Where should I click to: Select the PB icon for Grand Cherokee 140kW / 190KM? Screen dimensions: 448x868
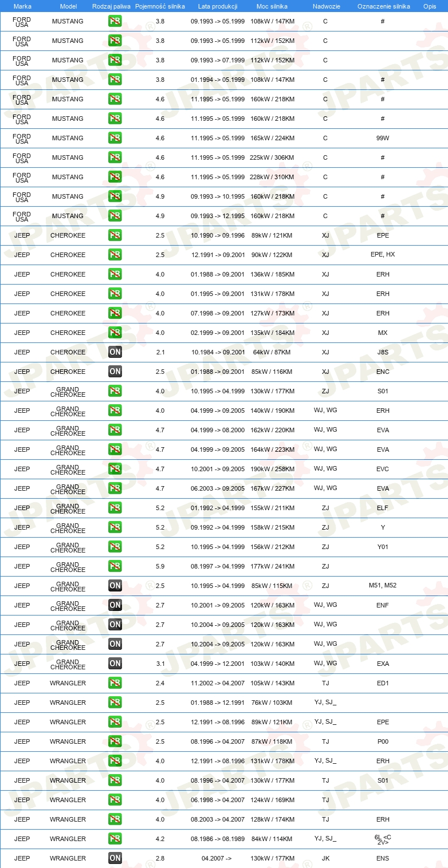pos(115,411)
